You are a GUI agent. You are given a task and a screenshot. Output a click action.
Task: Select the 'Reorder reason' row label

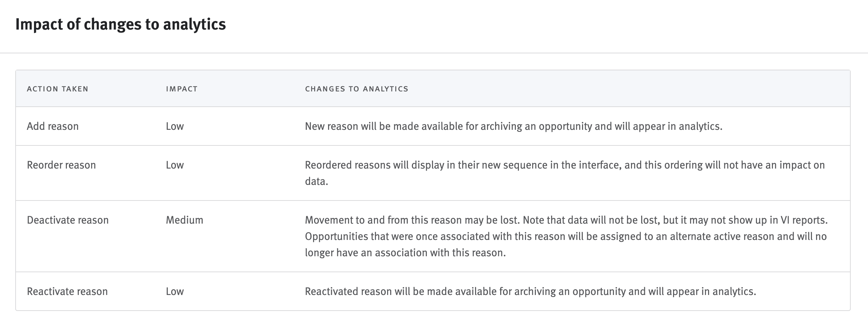coord(61,165)
